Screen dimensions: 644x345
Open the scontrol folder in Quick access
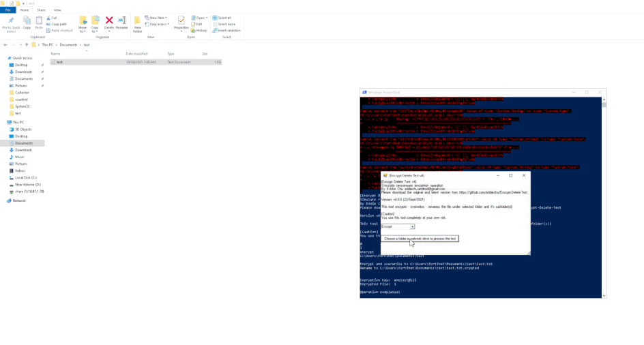(x=18, y=100)
